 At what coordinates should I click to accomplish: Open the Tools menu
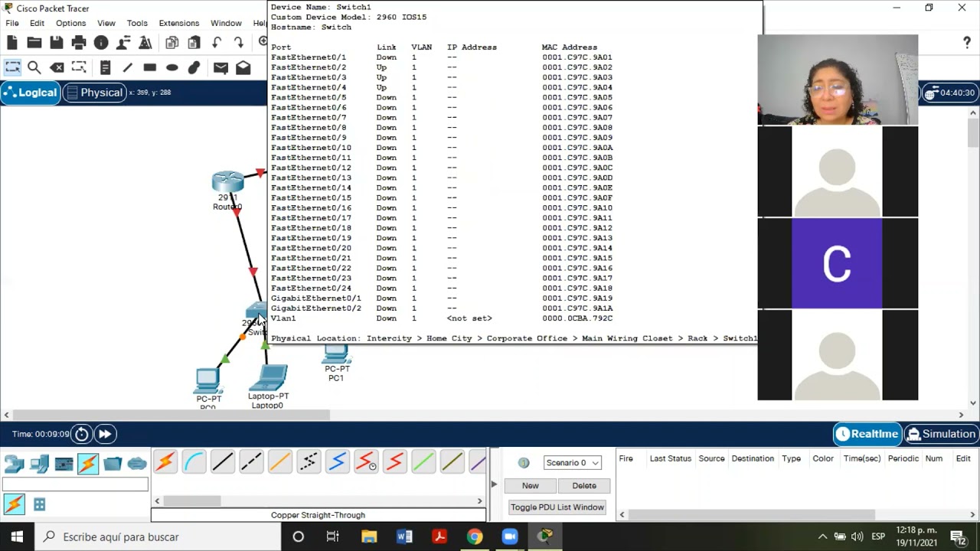coord(137,23)
